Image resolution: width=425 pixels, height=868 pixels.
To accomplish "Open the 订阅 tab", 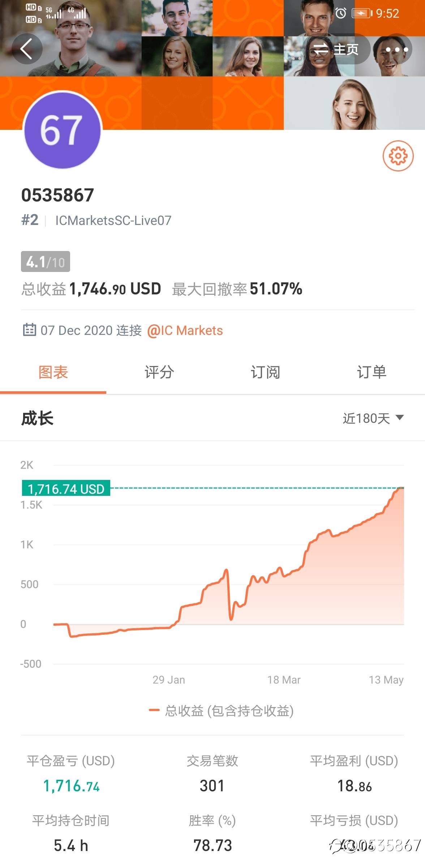I will 265,372.
